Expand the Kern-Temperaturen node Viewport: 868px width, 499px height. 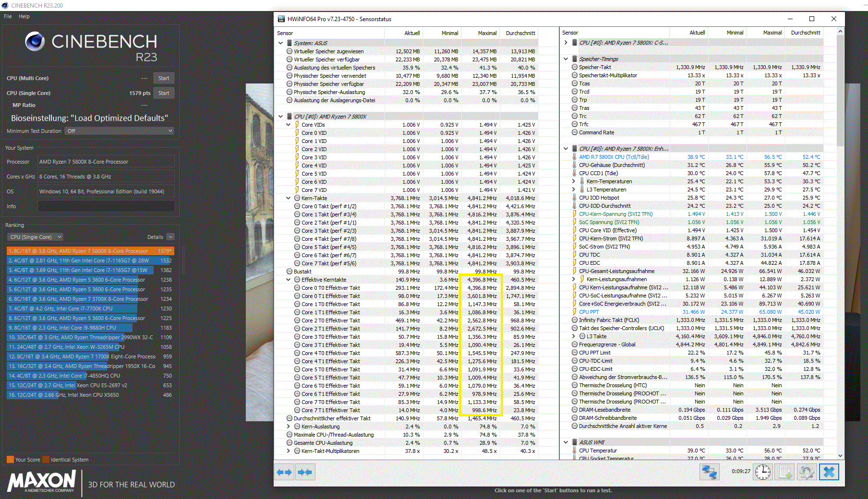[x=574, y=181]
